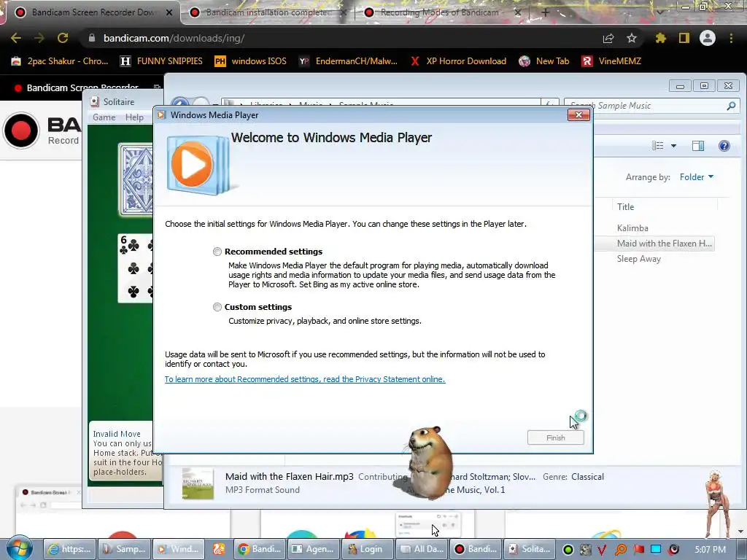Switch to the Login taskbar item
747x560 pixels.
[368, 549]
